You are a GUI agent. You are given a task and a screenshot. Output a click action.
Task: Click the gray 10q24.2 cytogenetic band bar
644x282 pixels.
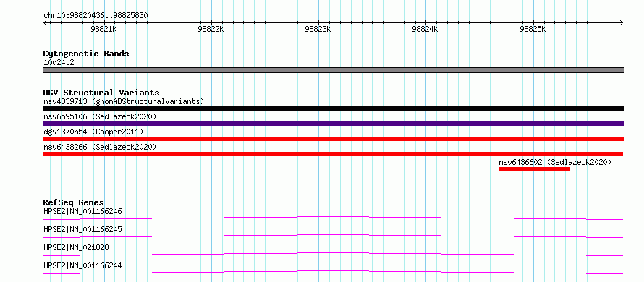(333, 70)
